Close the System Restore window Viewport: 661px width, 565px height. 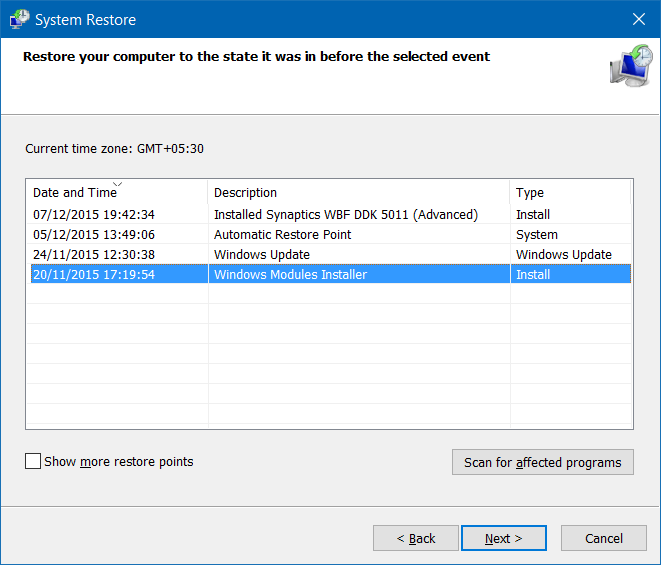(x=639, y=19)
